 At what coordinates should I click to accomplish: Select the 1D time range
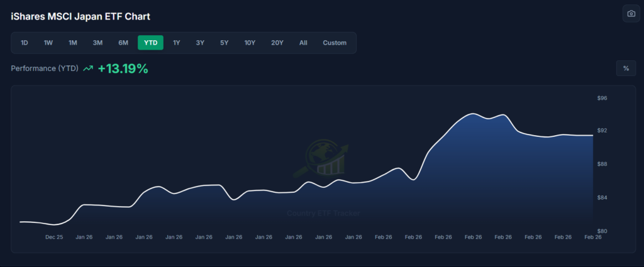point(25,43)
